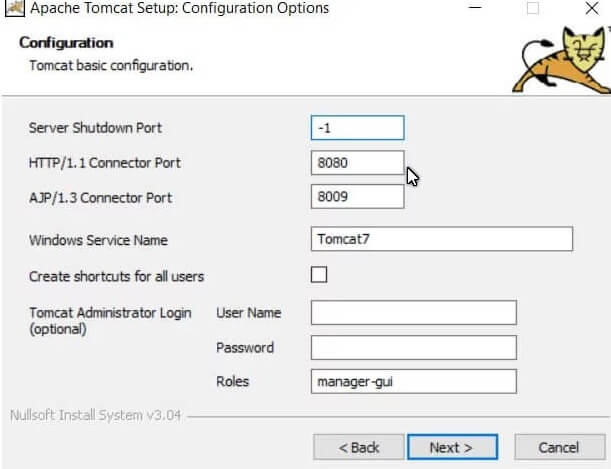The height and width of the screenshot is (469, 611).
Task: Click the Roles label
Action: (233, 381)
